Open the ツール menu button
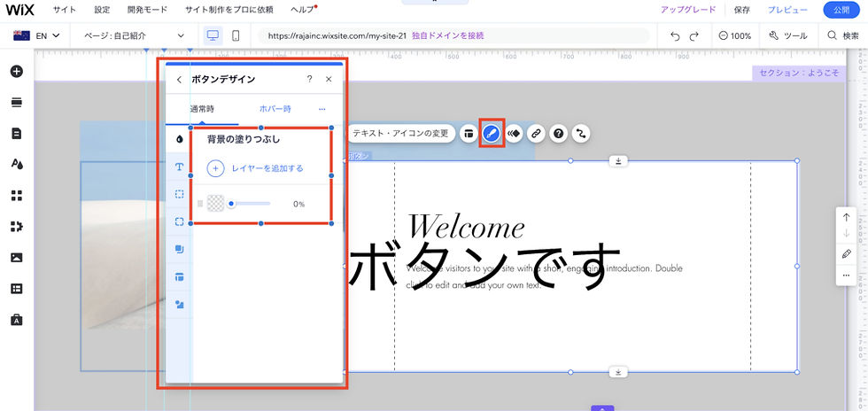The height and width of the screenshot is (411, 868). (x=788, y=36)
